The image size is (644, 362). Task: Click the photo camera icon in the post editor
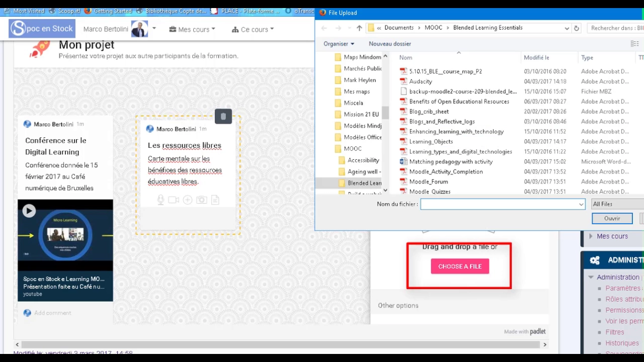pyautogui.click(x=201, y=200)
